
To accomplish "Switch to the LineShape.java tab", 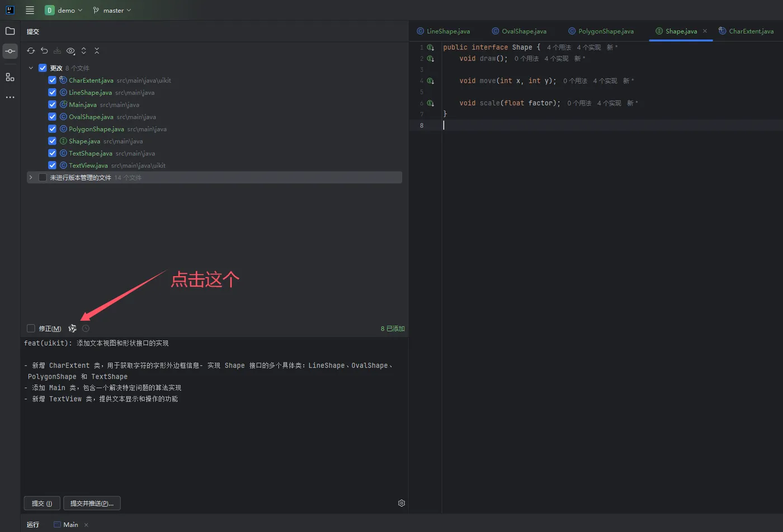I will click(x=444, y=31).
